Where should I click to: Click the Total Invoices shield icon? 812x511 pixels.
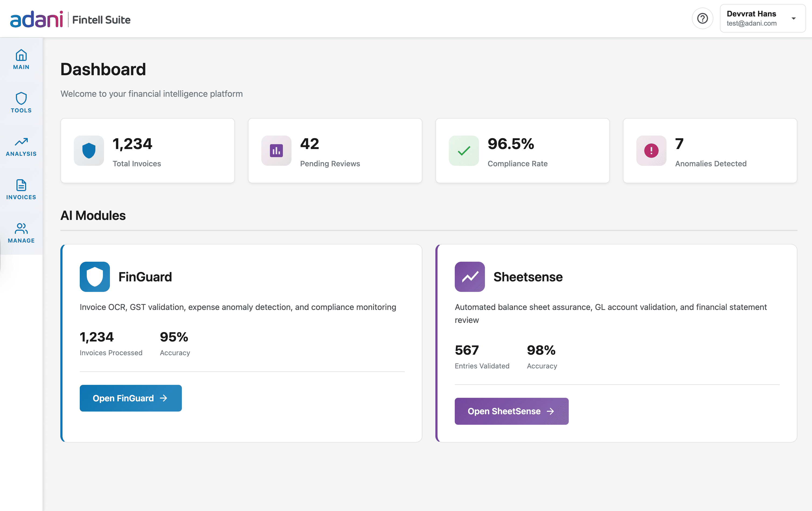89,151
